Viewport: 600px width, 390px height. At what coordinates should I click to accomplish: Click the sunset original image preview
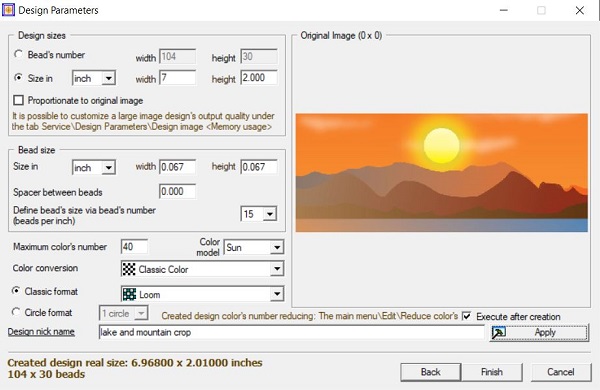[x=442, y=173]
